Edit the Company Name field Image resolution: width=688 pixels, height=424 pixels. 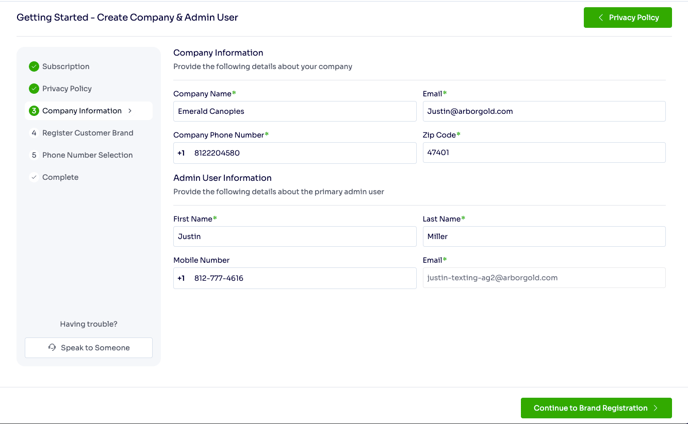coord(294,111)
